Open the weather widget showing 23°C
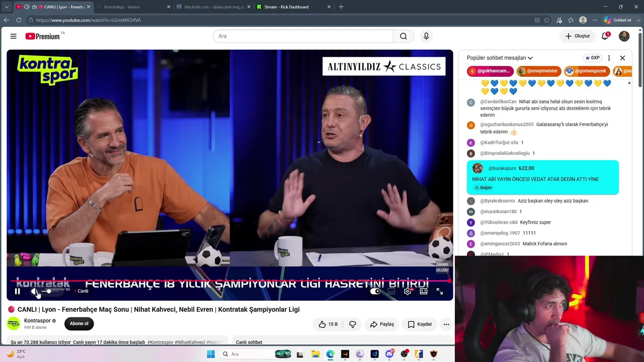 coord(16,354)
